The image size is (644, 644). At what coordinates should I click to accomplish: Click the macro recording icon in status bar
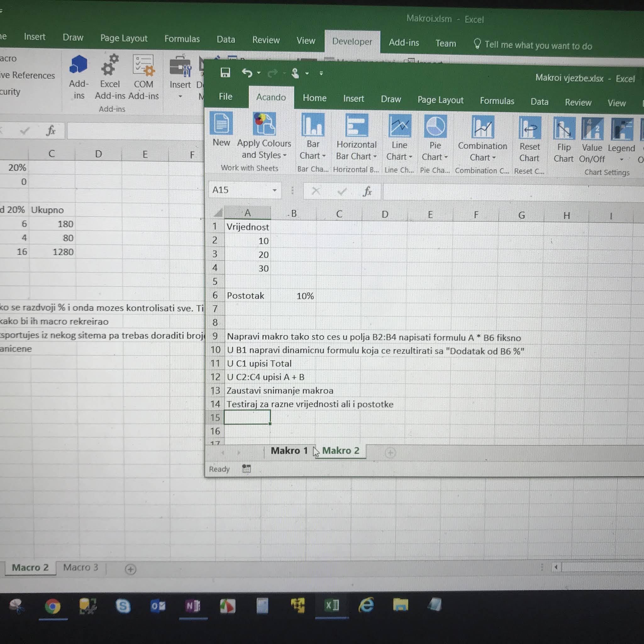246,469
